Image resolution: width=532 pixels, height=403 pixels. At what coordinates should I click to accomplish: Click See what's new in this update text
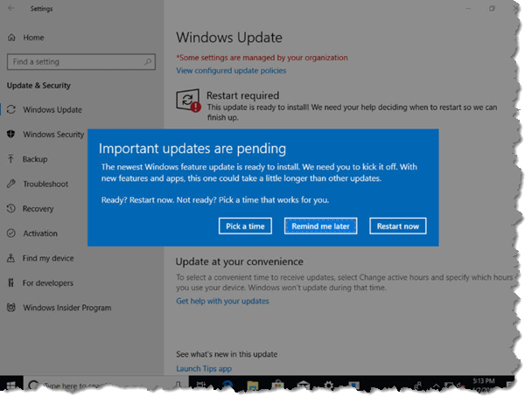pos(227,354)
